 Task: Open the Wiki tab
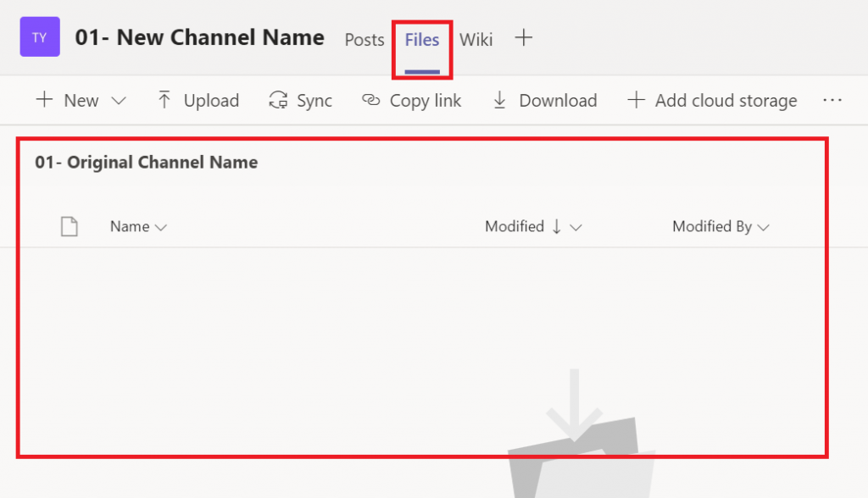(476, 39)
